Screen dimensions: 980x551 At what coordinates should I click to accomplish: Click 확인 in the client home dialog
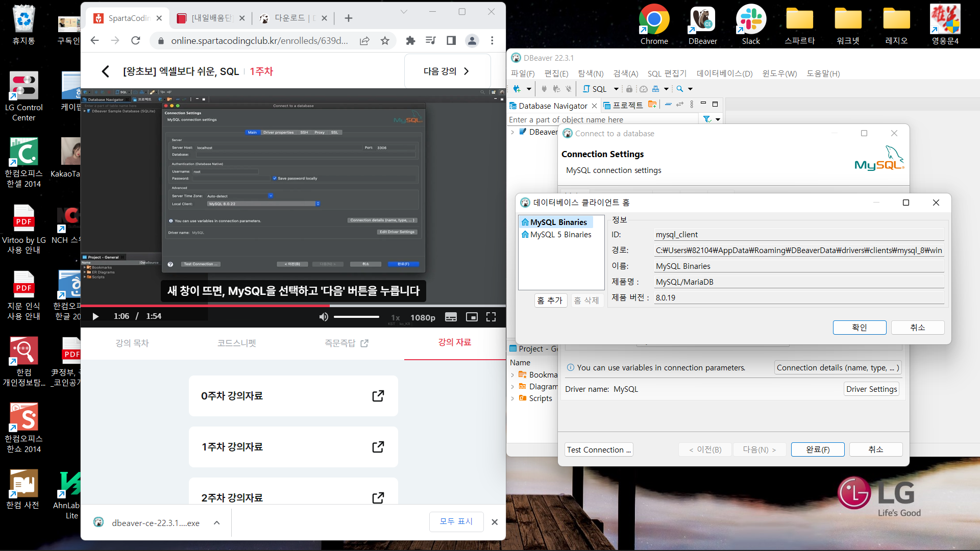pyautogui.click(x=860, y=328)
